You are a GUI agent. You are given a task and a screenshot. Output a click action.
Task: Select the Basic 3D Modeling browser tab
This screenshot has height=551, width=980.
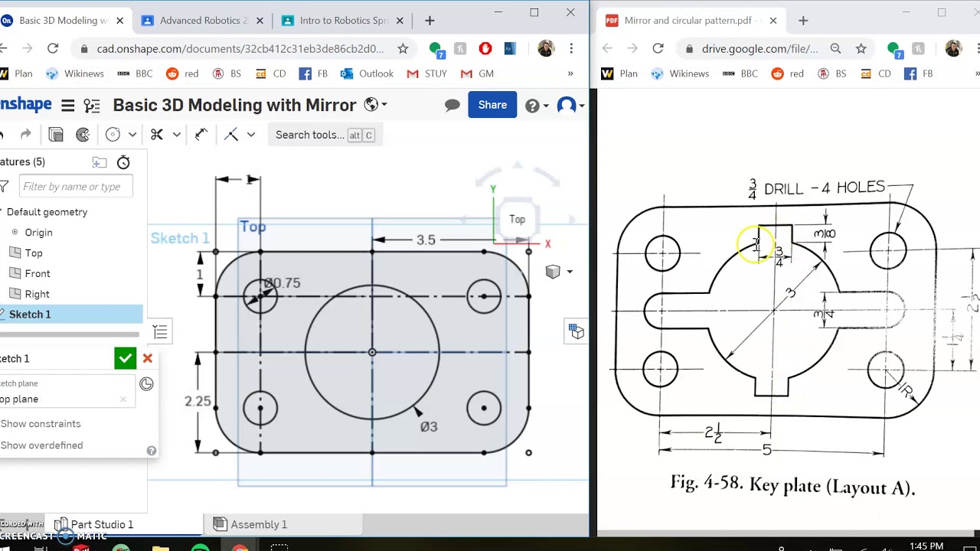[x=64, y=21]
